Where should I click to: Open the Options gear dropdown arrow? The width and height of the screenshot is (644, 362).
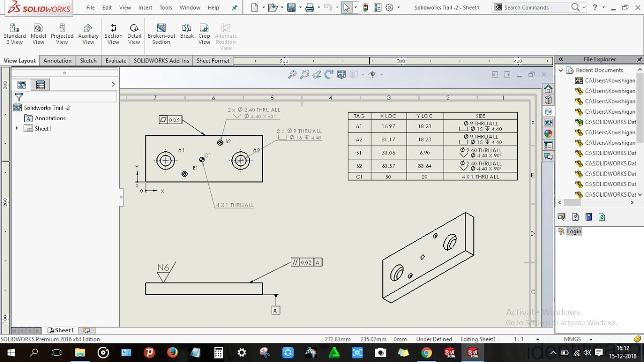tap(398, 8)
